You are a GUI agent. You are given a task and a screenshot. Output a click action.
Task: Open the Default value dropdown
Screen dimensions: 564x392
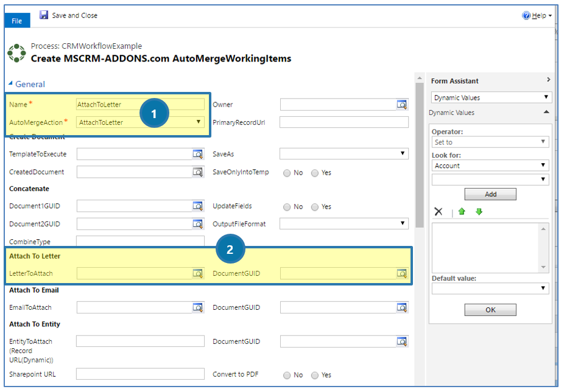(x=490, y=289)
